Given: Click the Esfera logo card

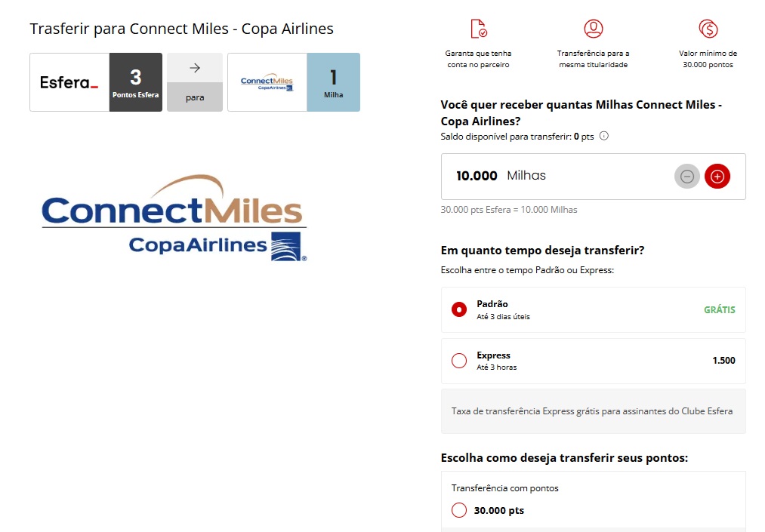Looking at the screenshot, I should 69,82.
